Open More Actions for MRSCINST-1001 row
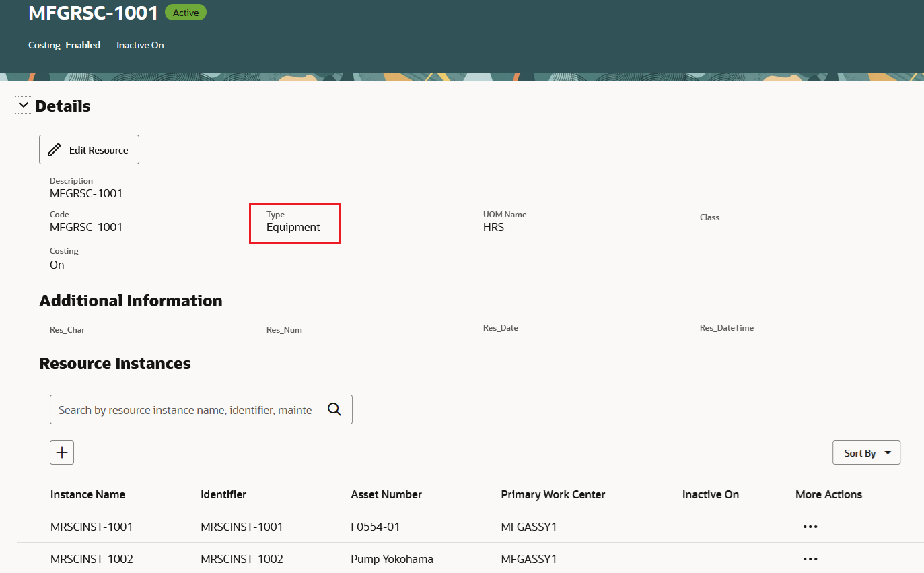924x573 pixels. click(810, 527)
